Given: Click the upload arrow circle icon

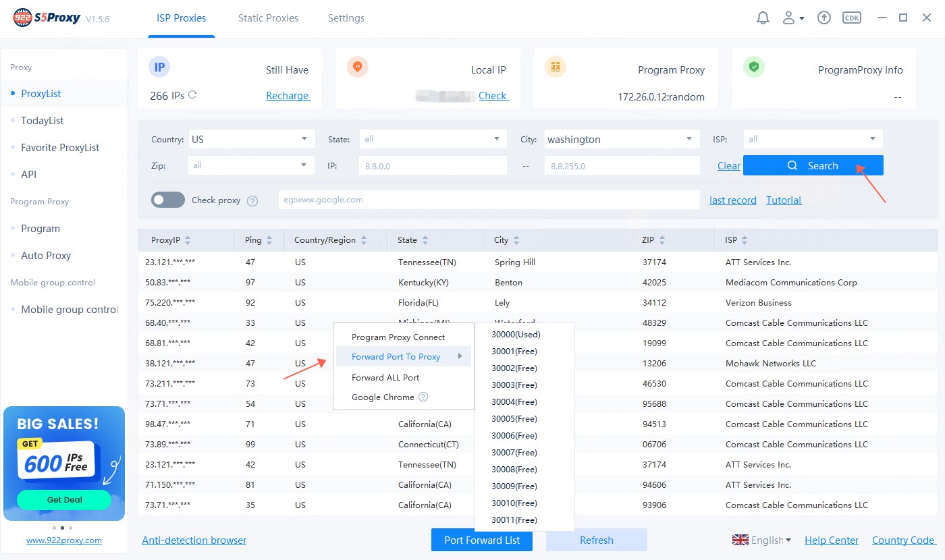Looking at the screenshot, I should click(x=823, y=18).
